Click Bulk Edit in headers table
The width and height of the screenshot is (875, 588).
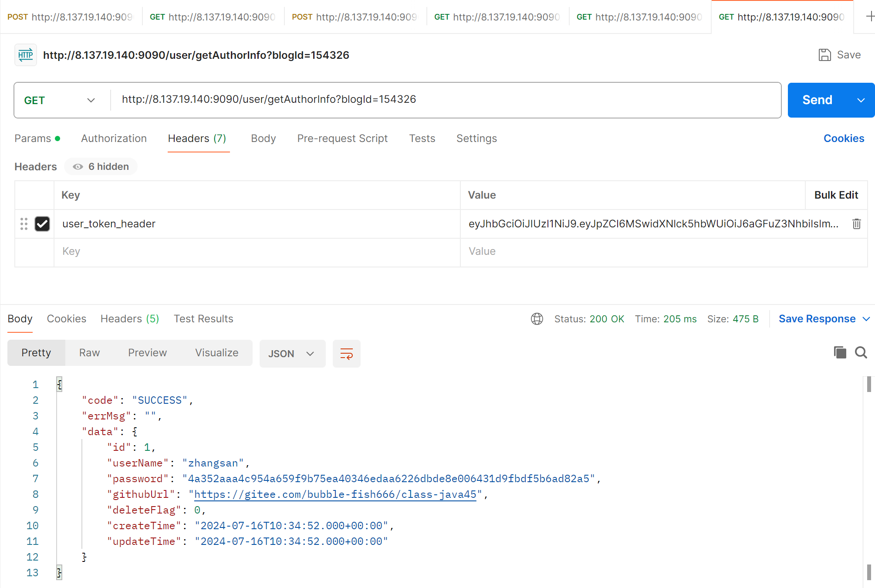click(x=836, y=195)
